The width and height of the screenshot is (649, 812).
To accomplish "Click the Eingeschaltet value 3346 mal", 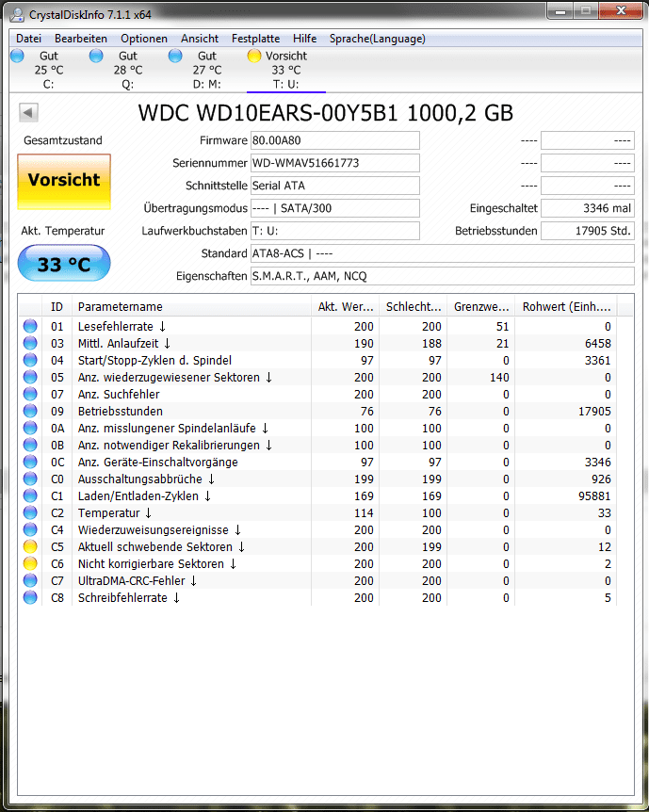I will point(588,208).
